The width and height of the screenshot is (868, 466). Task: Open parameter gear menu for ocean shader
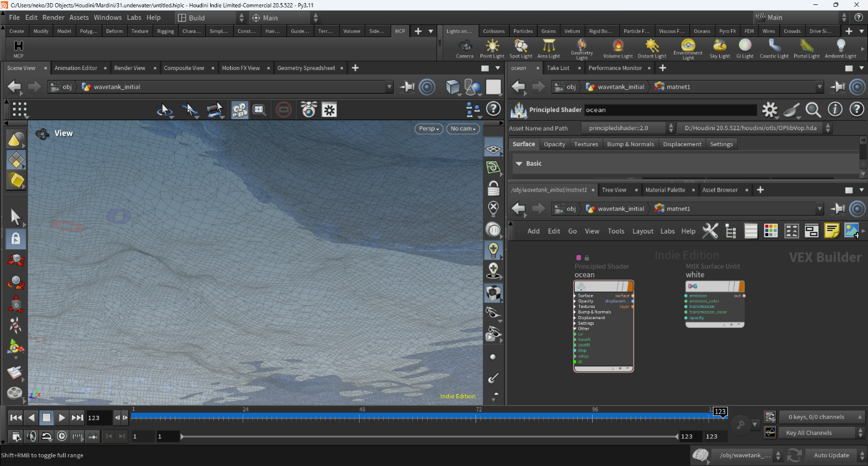769,110
